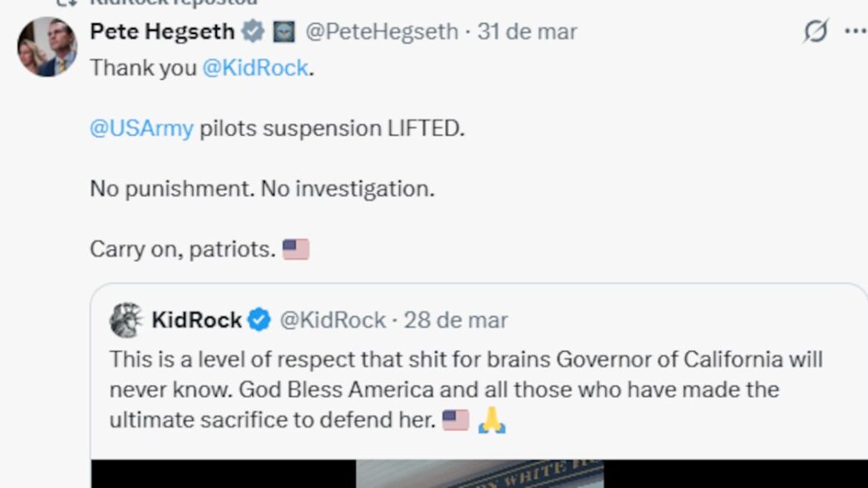868x488 pixels.
Task: Click Pete Hegseth's profile avatar
Action: pyautogui.click(x=47, y=47)
